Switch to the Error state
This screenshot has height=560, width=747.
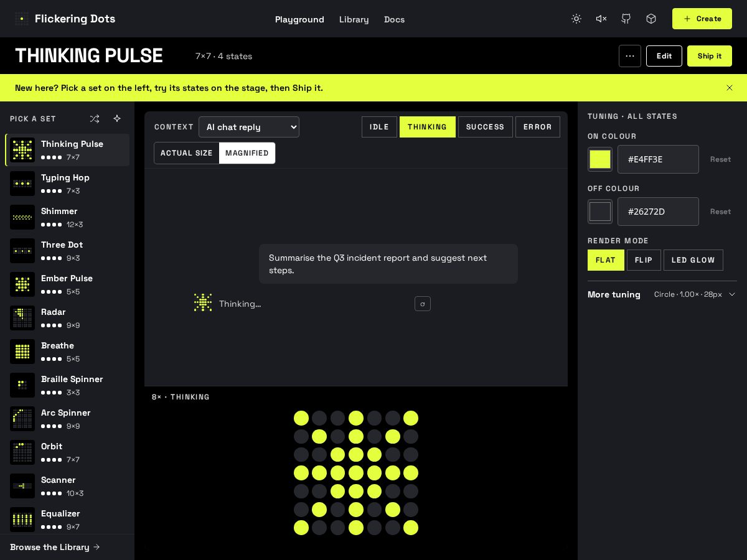click(538, 127)
